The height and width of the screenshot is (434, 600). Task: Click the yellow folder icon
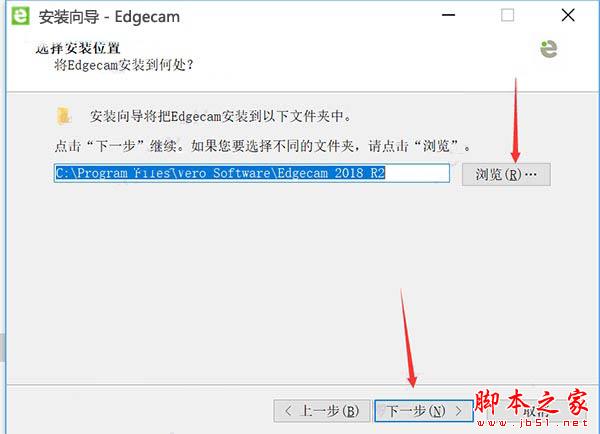(x=64, y=116)
